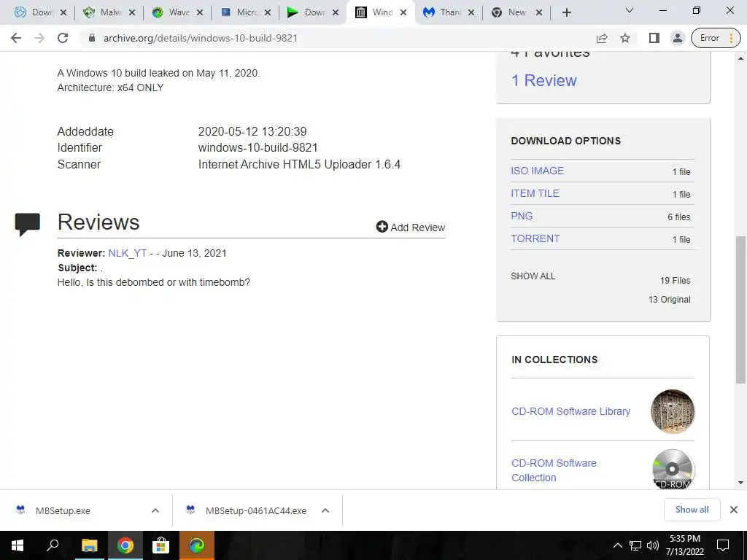Download the TORRENT file

tap(535, 238)
